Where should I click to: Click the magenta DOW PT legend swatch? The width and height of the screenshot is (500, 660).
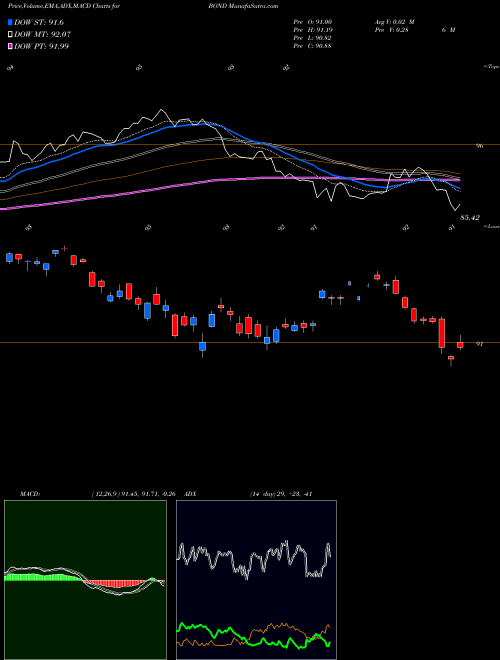[x=11, y=46]
